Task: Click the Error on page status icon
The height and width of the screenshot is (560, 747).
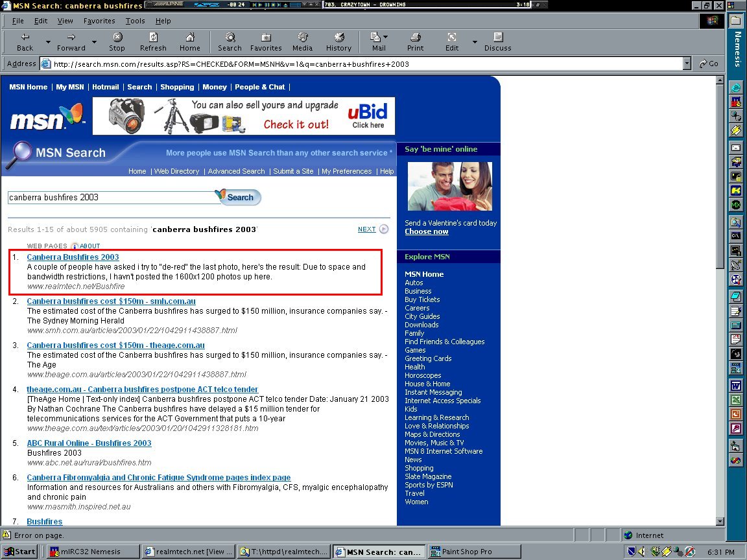Action: [6, 535]
